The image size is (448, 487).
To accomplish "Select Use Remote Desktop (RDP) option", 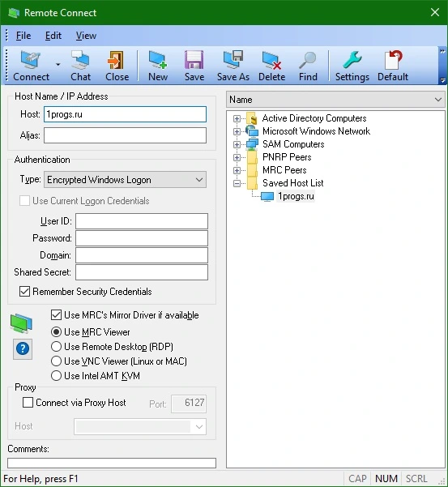I will pos(56,347).
